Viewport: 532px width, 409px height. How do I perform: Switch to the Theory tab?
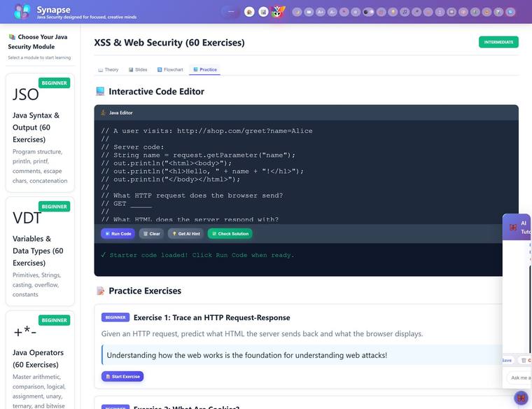click(108, 69)
